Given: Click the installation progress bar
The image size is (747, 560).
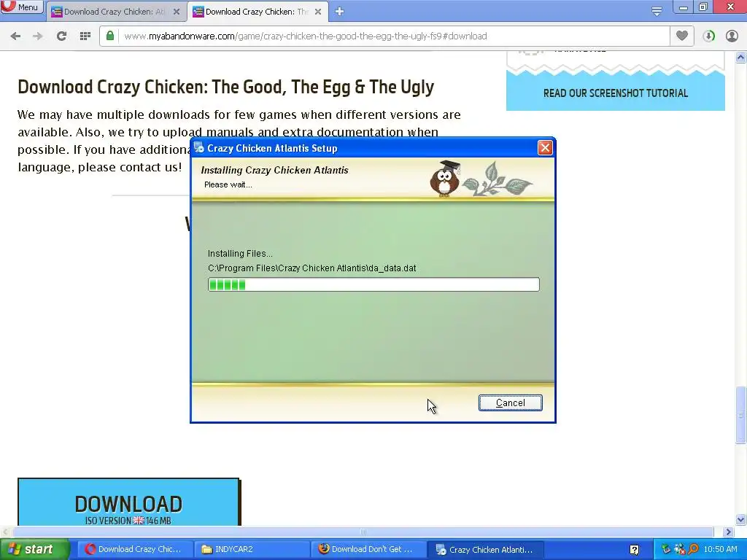Looking at the screenshot, I should pos(373,285).
